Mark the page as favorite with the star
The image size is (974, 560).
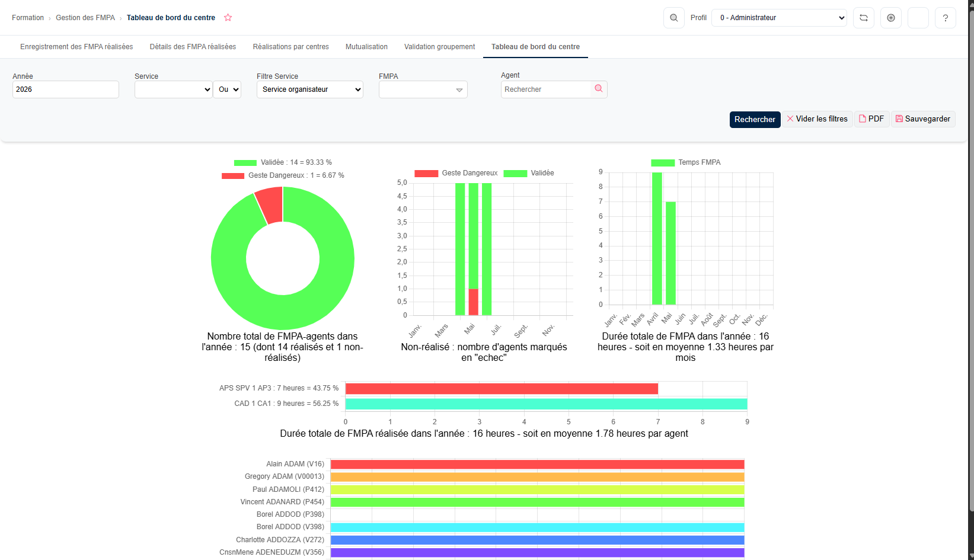(228, 18)
